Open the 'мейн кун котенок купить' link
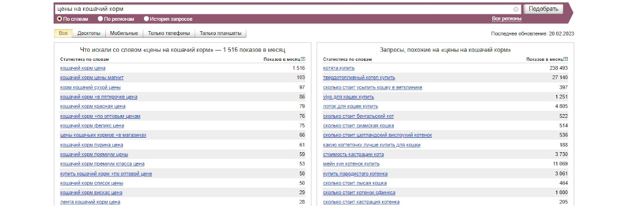644x206 pixels. 352,164
